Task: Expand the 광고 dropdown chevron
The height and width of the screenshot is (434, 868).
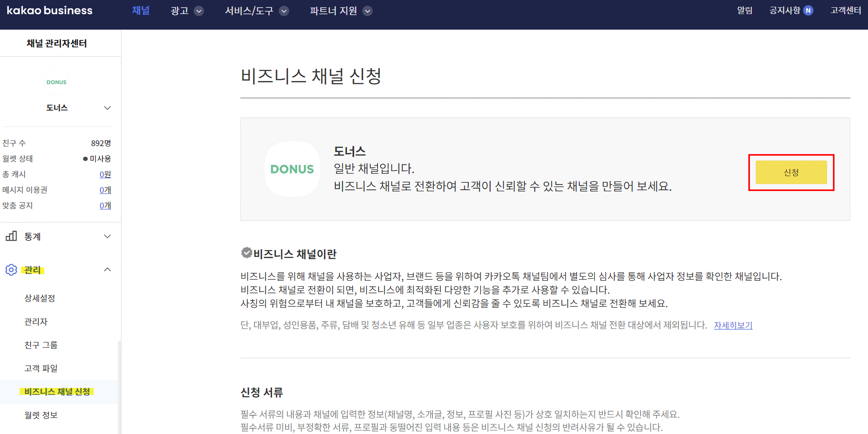Action: pos(199,11)
